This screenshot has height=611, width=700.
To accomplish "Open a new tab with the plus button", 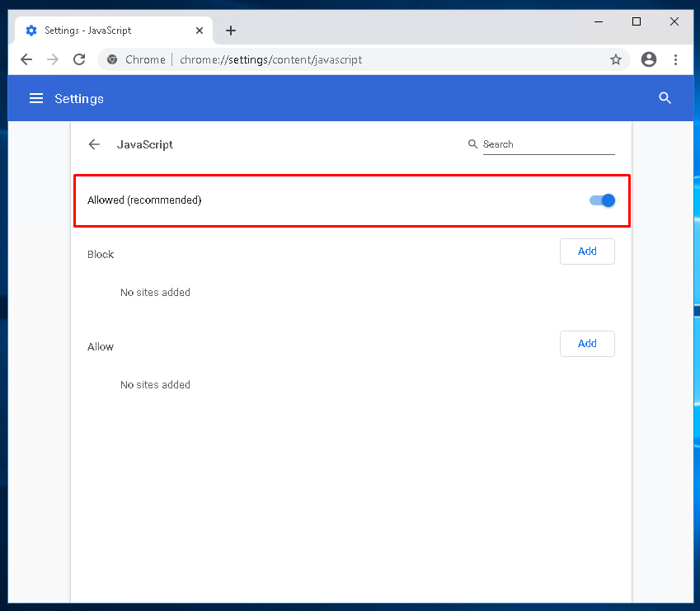I will tap(231, 31).
